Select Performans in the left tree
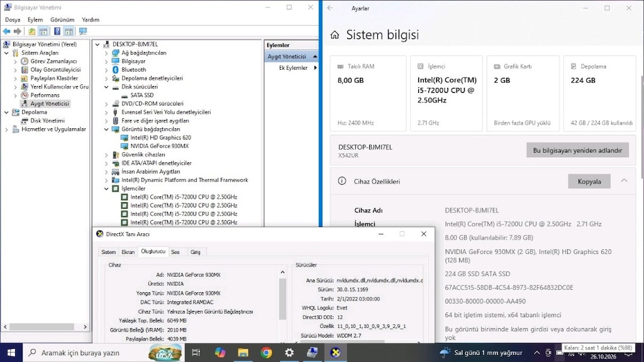The height and width of the screenshot is (362, 644). (45, 96)
